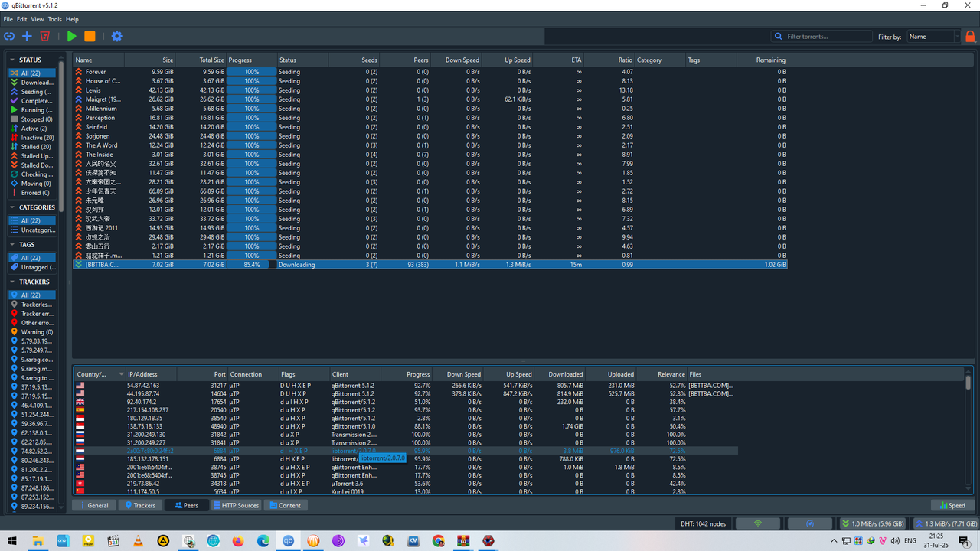Switch to the Trackers tab
This screenshot has width=980, height=551.
click(139, 505)
